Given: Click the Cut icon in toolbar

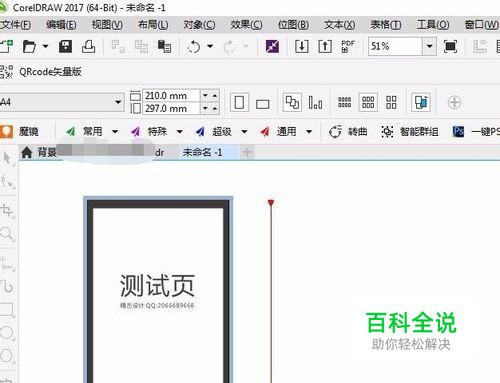Looking at the screenshot, I should tap(118, 46).
